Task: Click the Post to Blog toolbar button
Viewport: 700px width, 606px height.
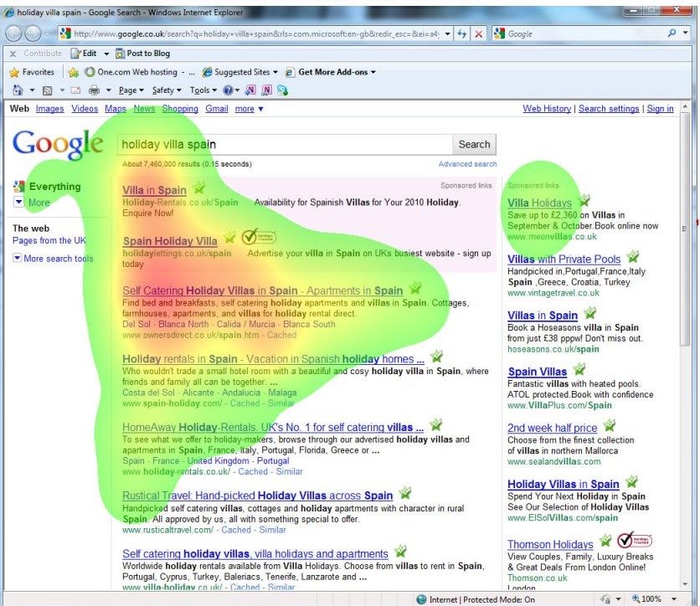Action: (142, 54)
